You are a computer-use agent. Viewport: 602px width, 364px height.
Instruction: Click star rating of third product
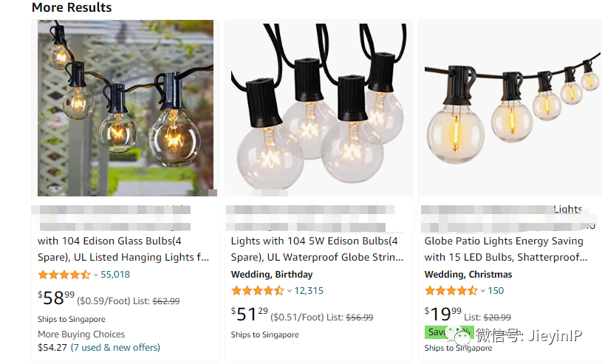451,291
